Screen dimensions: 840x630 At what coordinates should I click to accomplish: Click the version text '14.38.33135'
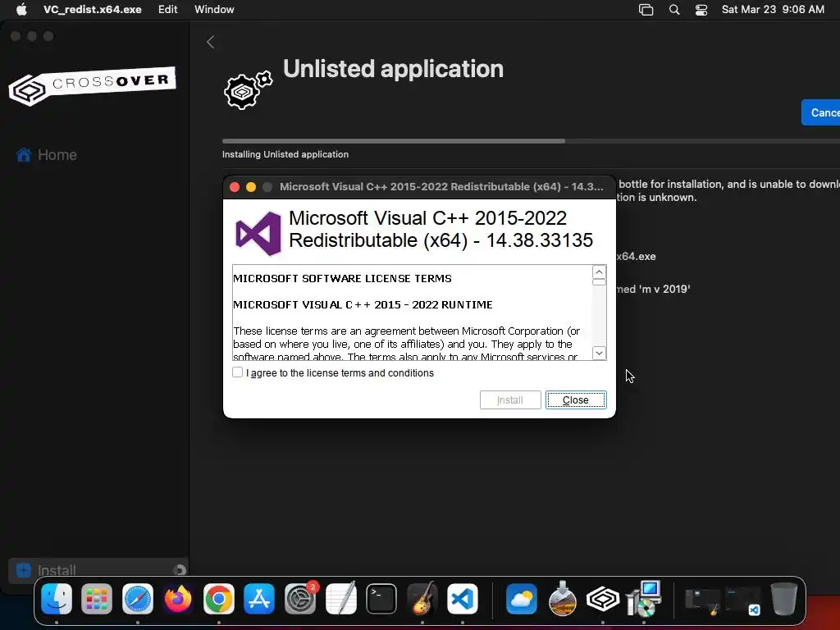pyautogui.click(x=540, y=240)
